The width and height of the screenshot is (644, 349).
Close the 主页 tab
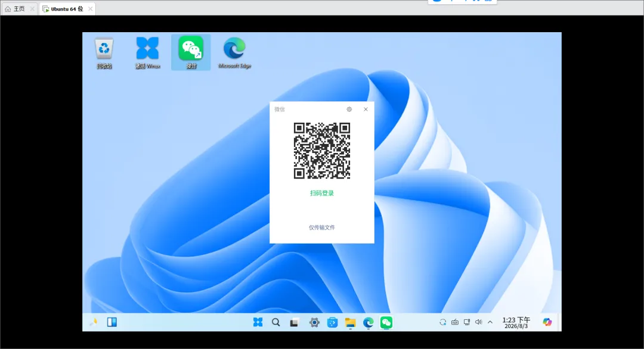pos(32,8)
